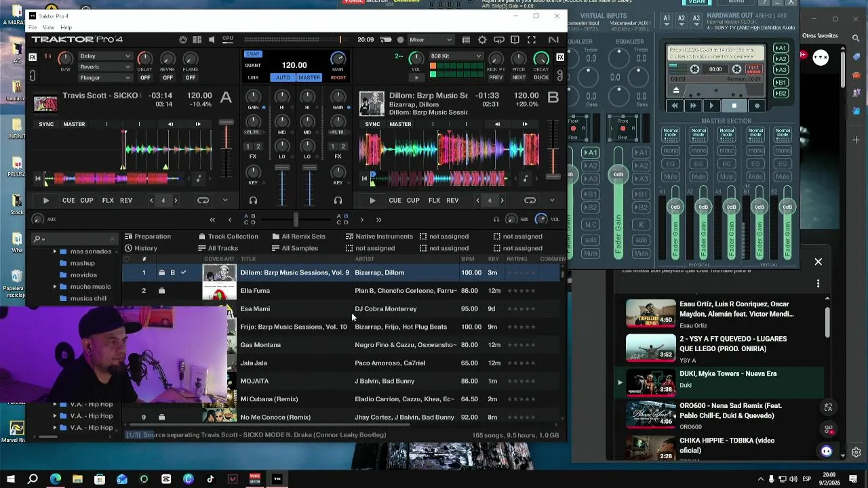Screen dimensions: 868x488
Task: Select All Samples favorite
Action: (x=295, y=248)
